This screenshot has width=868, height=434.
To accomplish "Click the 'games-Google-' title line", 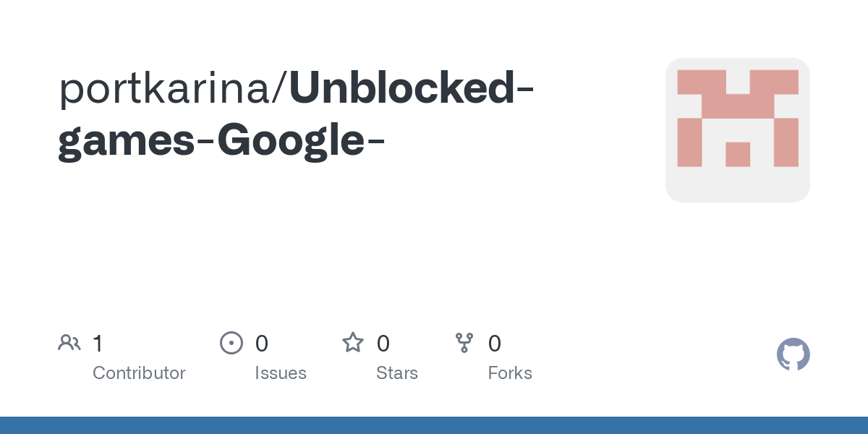I will [x=221, y=141].
